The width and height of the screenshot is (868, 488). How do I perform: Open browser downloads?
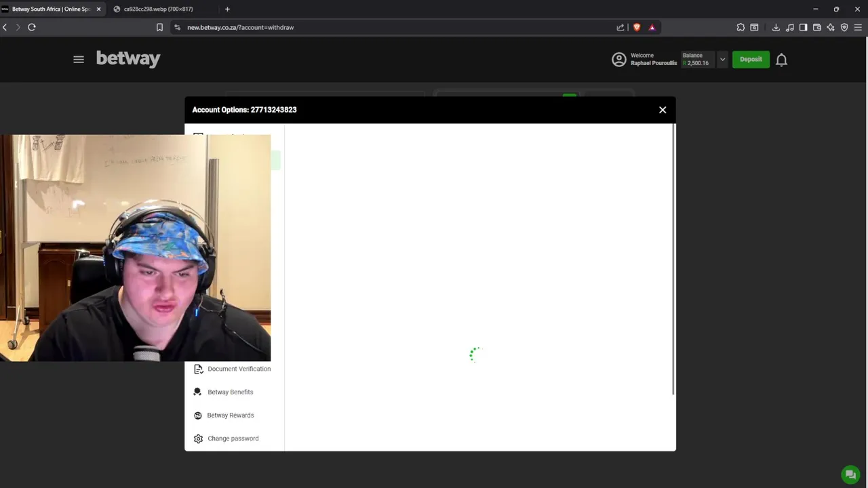[x=776, y=27]
